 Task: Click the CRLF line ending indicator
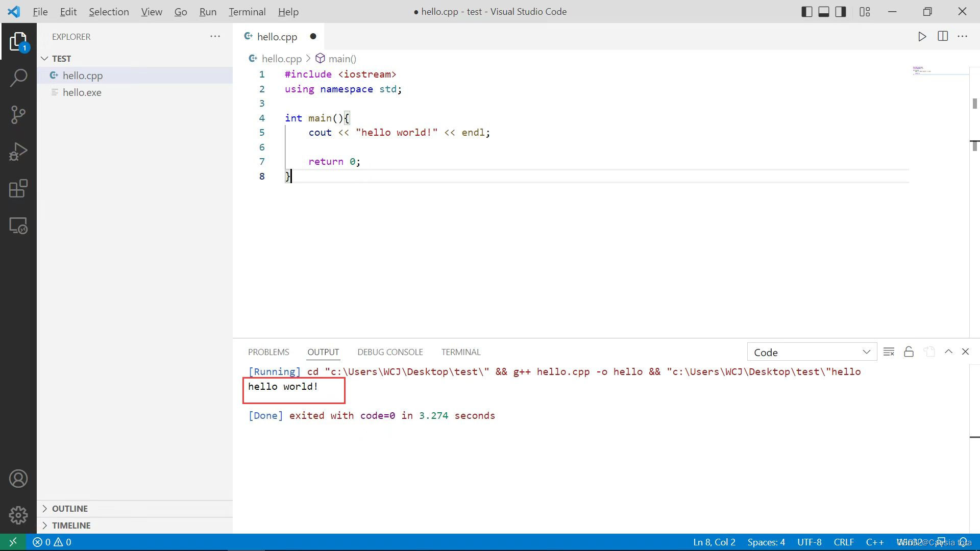[x=844, y=542]
